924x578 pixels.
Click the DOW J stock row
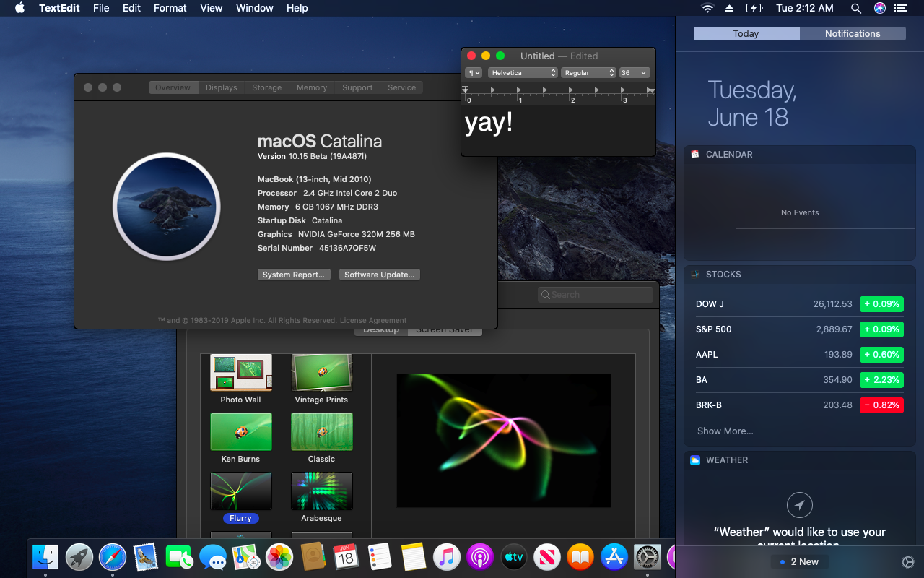tap(800, 304)
